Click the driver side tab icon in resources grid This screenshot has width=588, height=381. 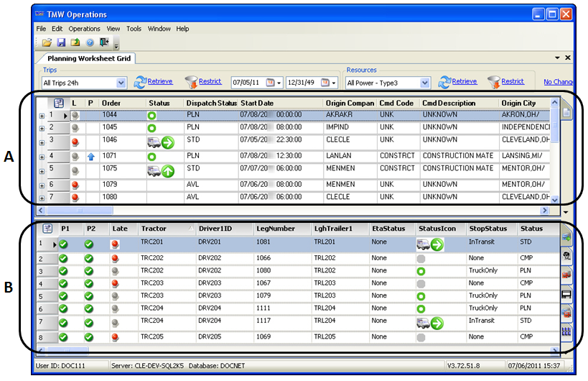566,255
